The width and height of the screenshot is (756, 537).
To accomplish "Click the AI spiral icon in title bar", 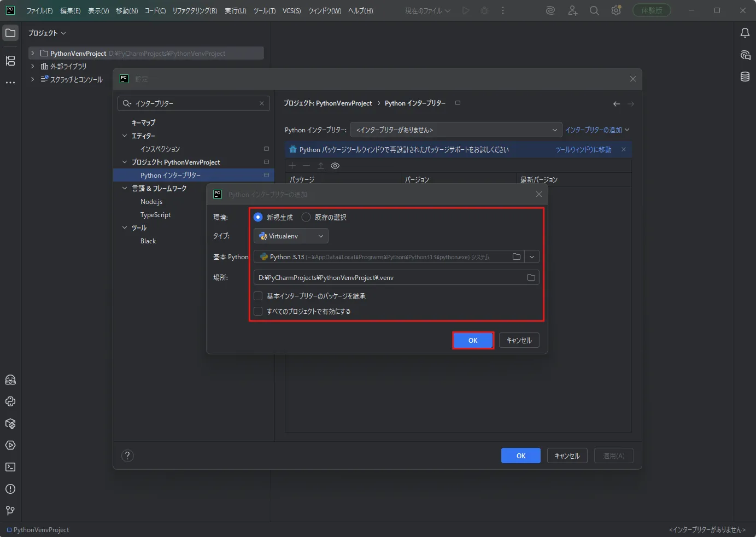I will (x=550, y=10).
